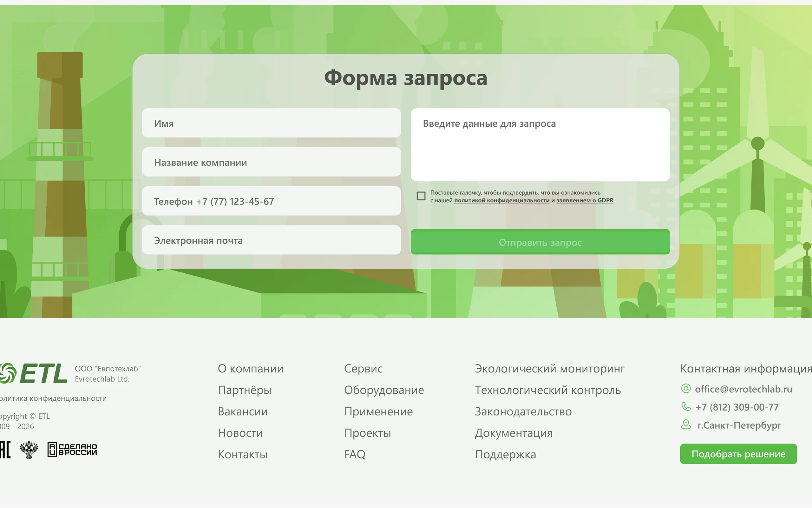
Task: Open Вакансии footer link
Action: tap(243, 411)
